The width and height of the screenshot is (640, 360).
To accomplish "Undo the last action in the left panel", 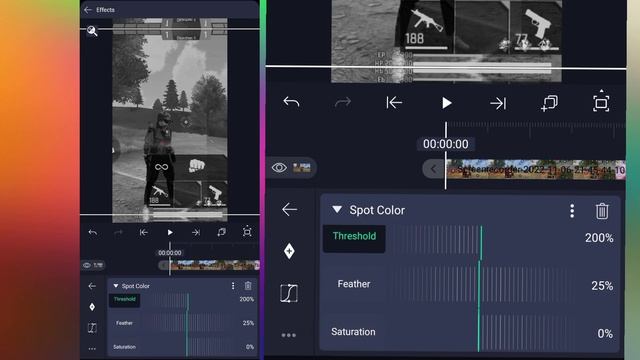I will [93, 232].
